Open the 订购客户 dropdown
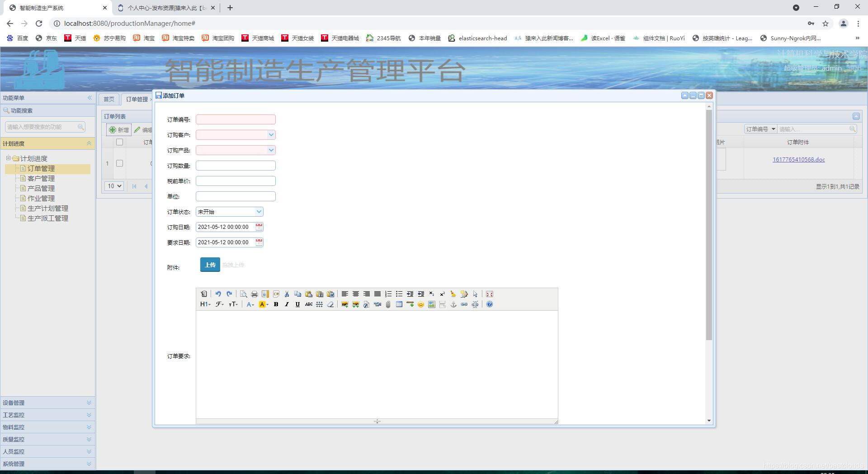Image resolution: width=868 pixels, height=474 pixels. 271,134
